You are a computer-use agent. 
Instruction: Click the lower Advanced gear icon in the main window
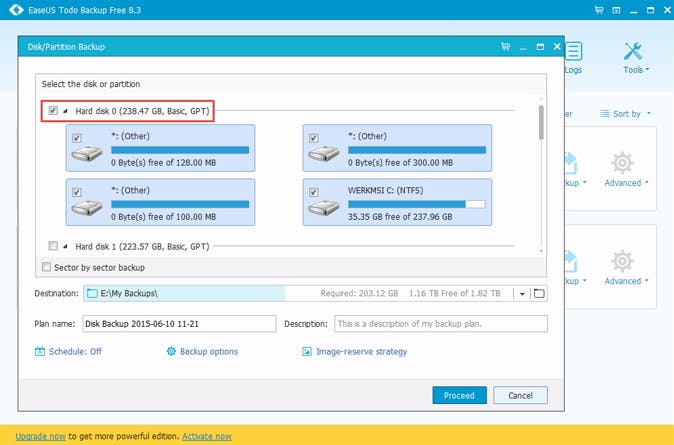622,261
